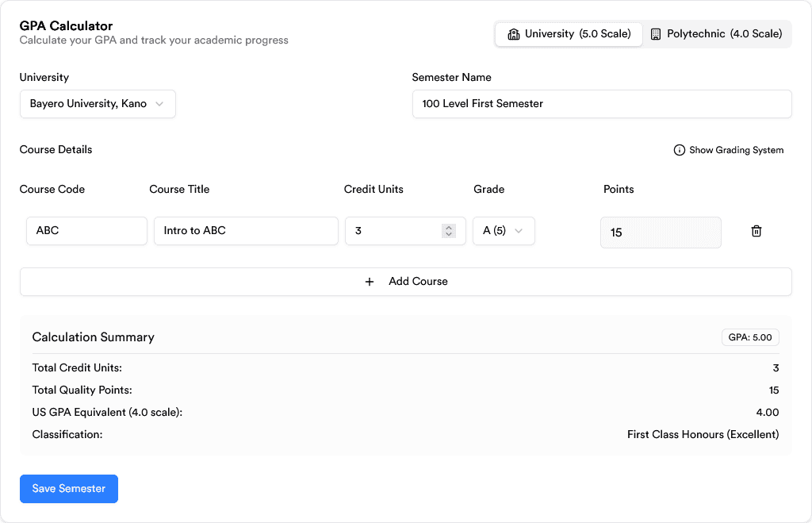The width and height of the screenshot is (812, 523).
Task: Open the University selection dropdown
Action: point(98,103)
